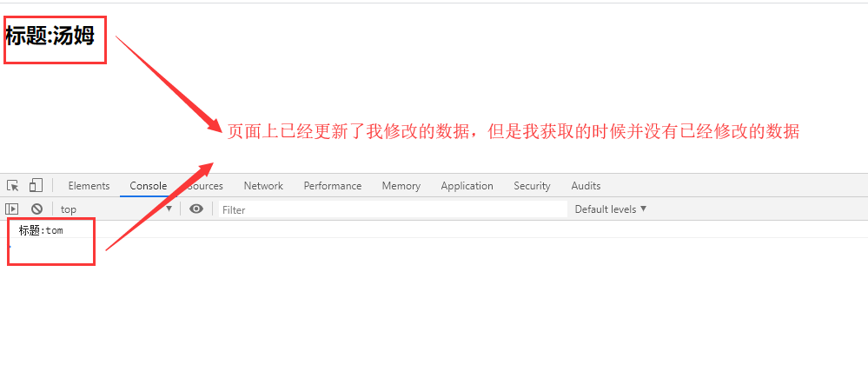Select the Audits tab

586,186
